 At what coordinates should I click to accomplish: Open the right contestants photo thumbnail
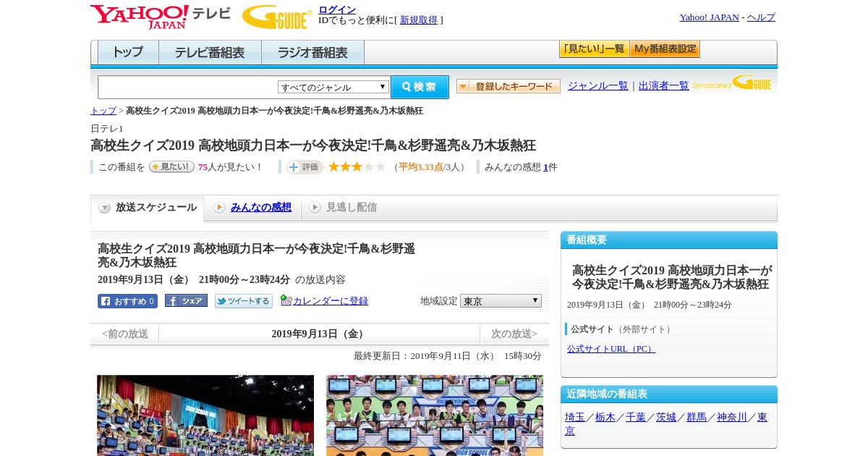click(x=435, y=415)
